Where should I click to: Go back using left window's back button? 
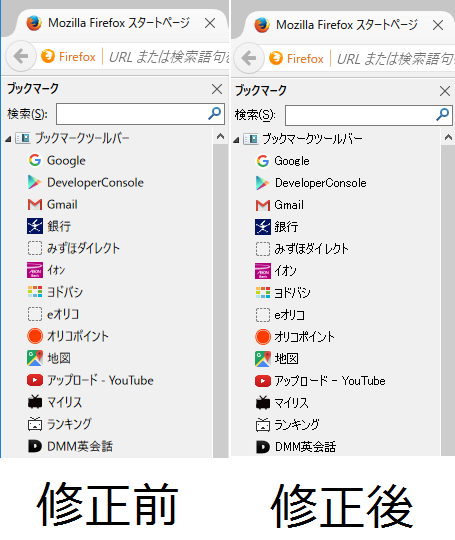click(21, 56)
